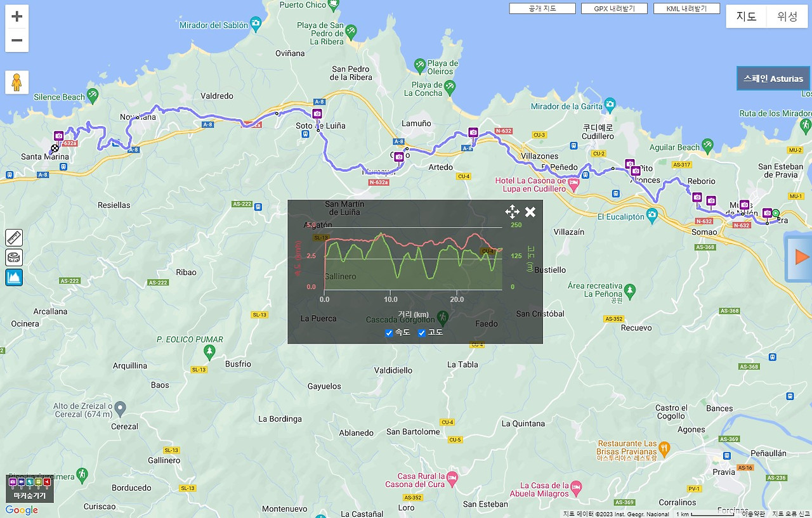Click Hotel La Casona de Lupa pin

(573, 185)
